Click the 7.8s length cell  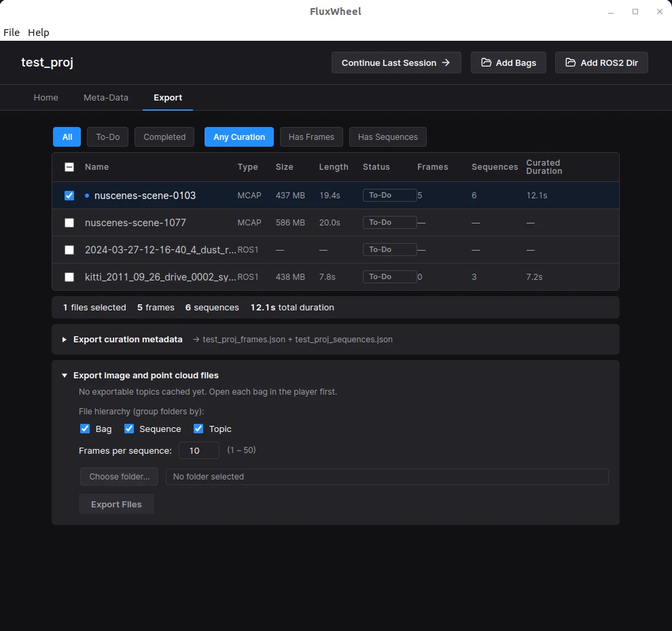tap(327, 277)
